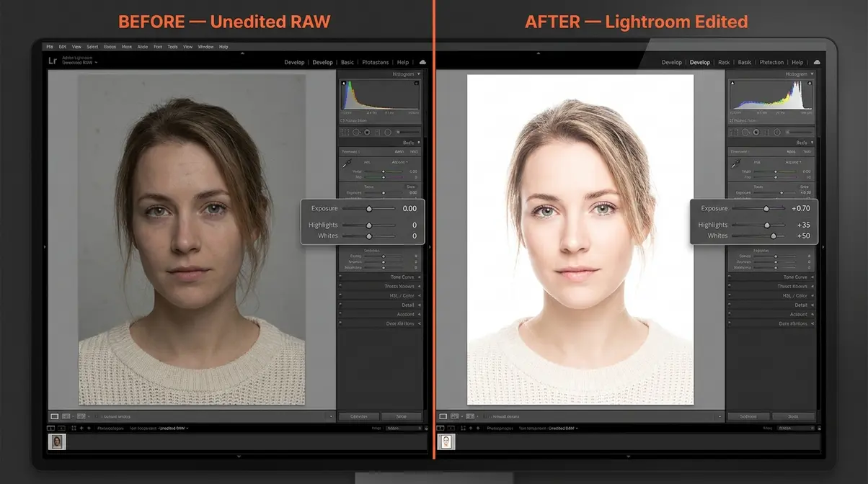Toggle soft proofing checkbox in After toolbar

[x=487, y=416]
